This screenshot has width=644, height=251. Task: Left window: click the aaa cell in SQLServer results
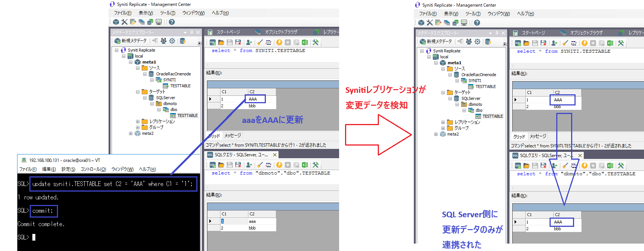point(262,221)
